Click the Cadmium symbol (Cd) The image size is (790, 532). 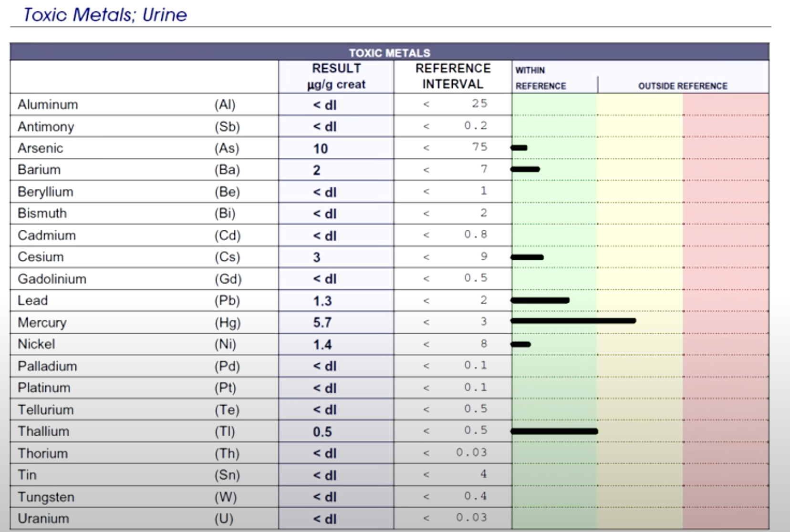(x=227, y=235)
